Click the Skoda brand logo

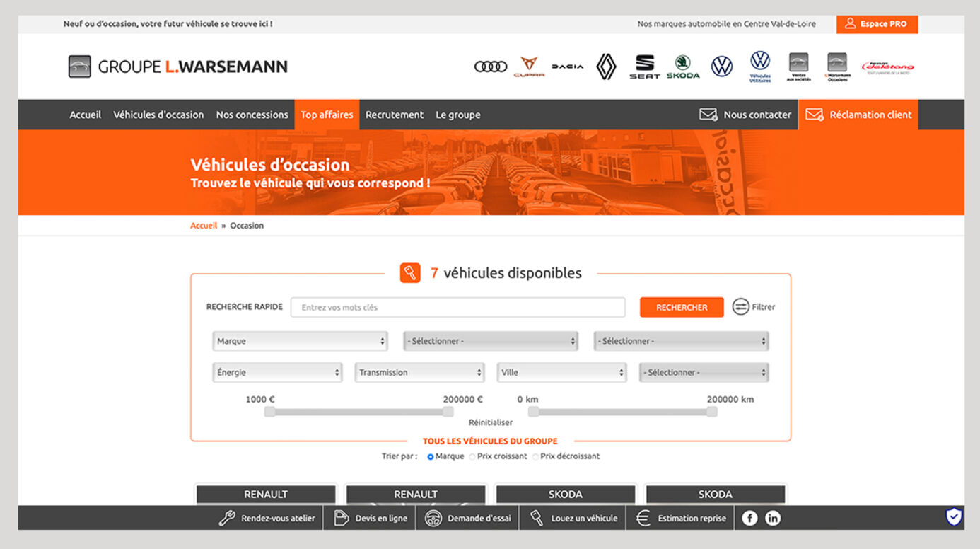pos(683,67)
